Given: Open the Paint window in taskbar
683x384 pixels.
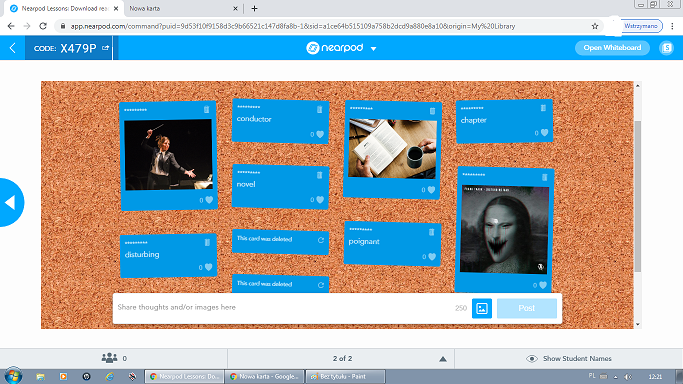Looking at the screenshot, I should pyautogui.click(x=345, y=377).
